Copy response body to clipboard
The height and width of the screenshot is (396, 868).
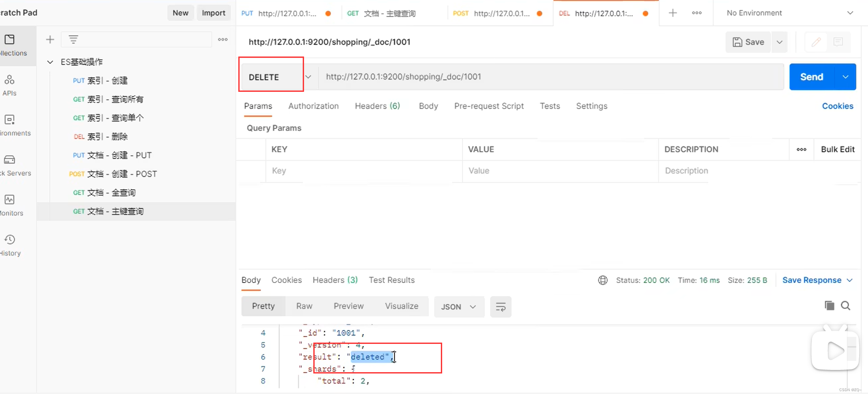(829, 305)
